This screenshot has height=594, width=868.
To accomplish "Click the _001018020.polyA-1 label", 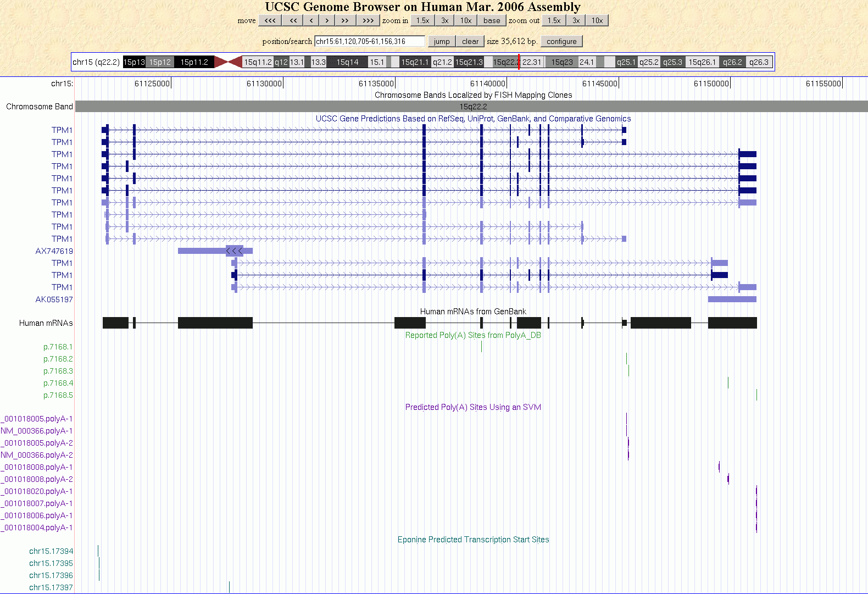I will click(x=37, y=491).
